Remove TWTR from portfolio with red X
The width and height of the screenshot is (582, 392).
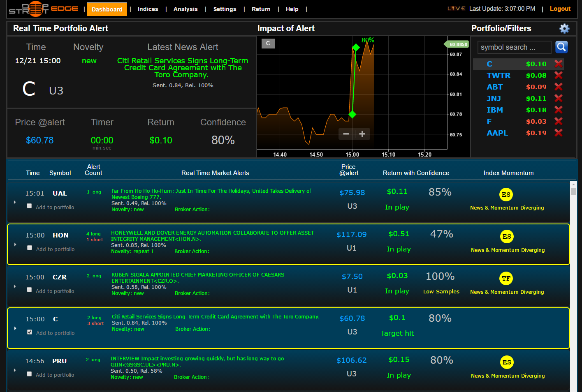click(558, 75)
